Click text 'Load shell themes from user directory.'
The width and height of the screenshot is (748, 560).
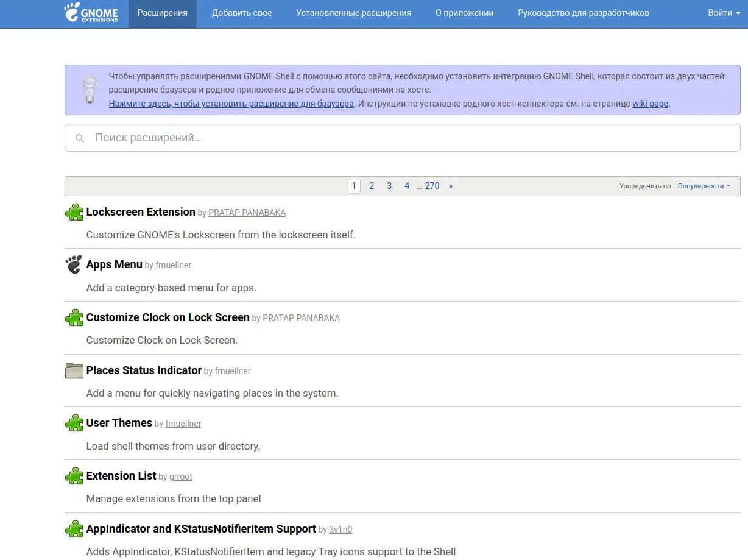[173, 446]
